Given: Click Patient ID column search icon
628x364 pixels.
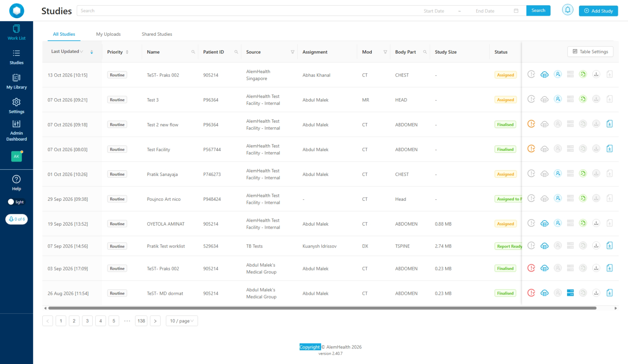Looking at the screenshot, I should tap(236, 52).
